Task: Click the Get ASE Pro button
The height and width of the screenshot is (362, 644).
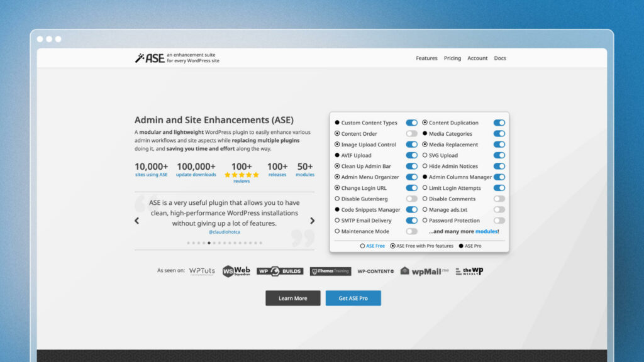Action: point(353,298)
